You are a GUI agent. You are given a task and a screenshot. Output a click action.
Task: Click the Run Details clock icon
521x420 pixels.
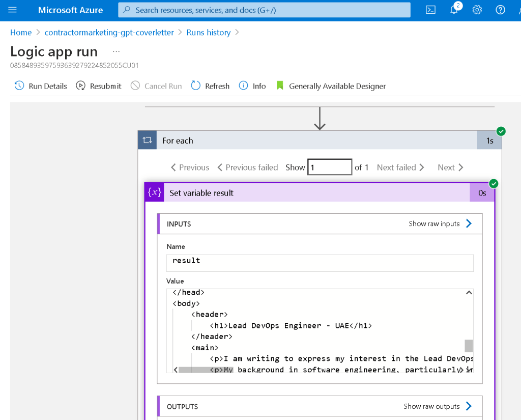coord(19,86)
